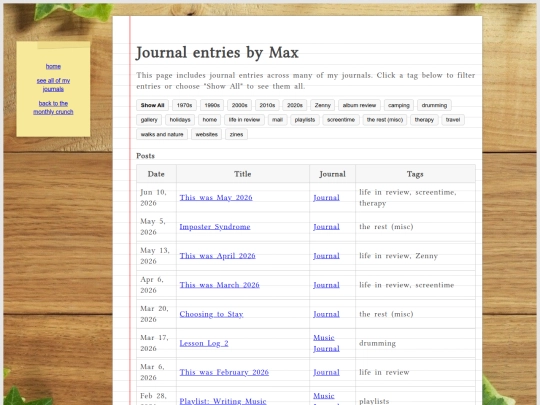Click the Date column header
Screen dimensions: 540x405
pyautogui.click(x=156, y=174)
